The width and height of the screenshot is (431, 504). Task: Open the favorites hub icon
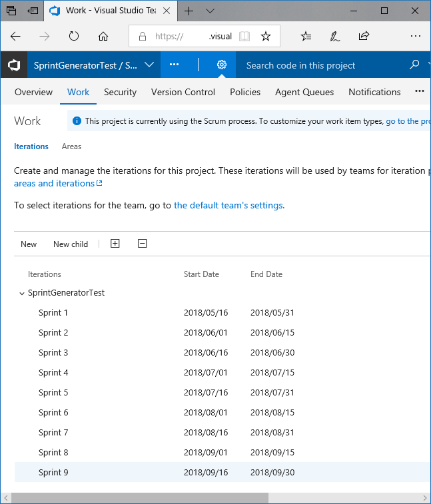[306, 36]
